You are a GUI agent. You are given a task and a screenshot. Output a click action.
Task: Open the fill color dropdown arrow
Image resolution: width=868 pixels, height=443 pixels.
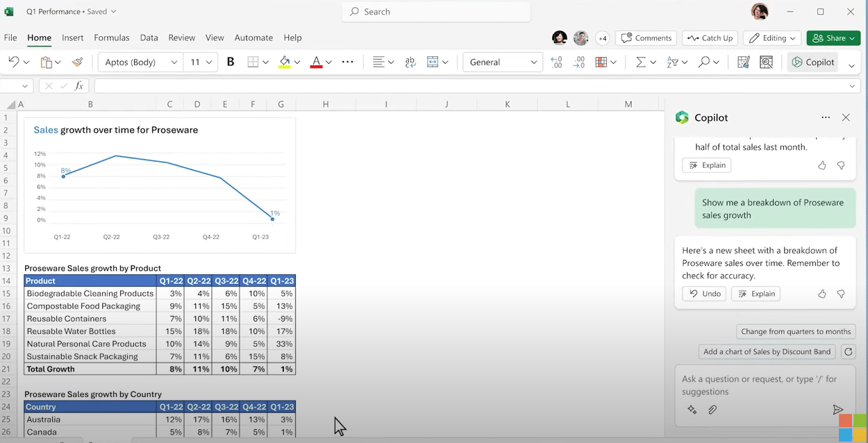(x=297, y=62)
